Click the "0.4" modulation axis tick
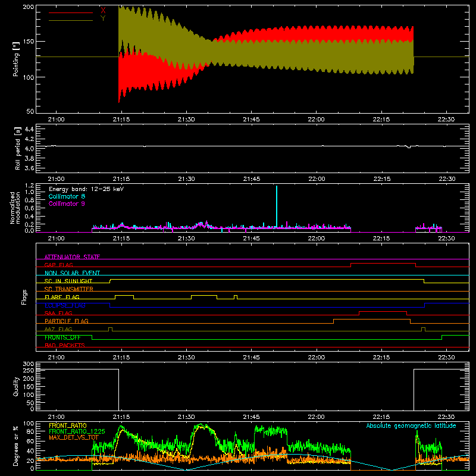The height and width of the screenshot is (476, 476). point(29,217)
